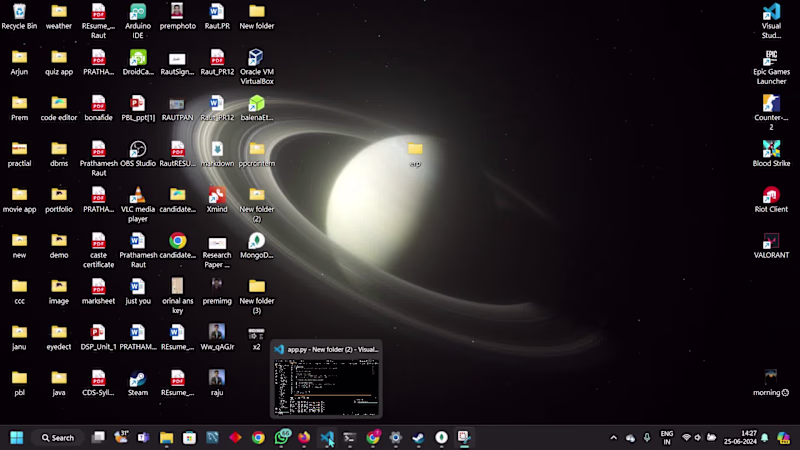Select the Blood Strike desktop shortcut
This screenshot has width=800, height=450.
tap(771, 154)
